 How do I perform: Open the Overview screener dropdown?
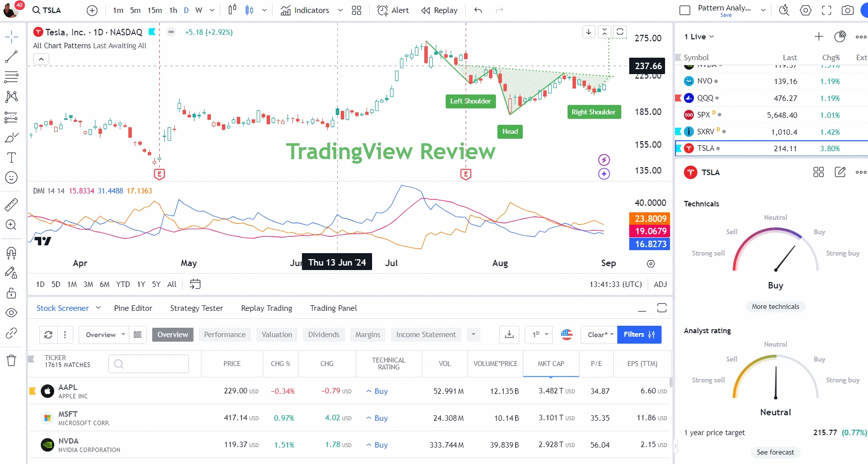point(103,335)
